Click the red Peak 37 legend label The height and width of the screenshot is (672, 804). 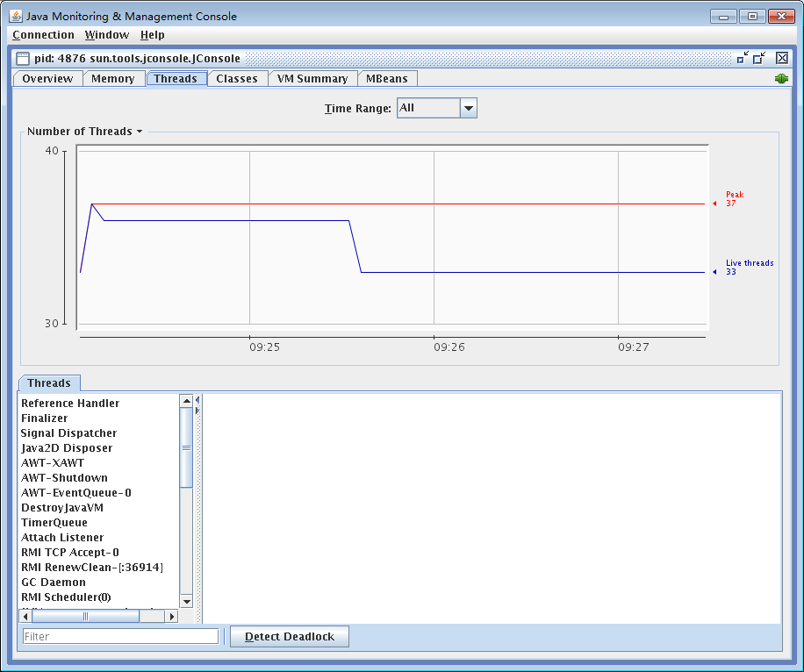[x=735, y=199]
